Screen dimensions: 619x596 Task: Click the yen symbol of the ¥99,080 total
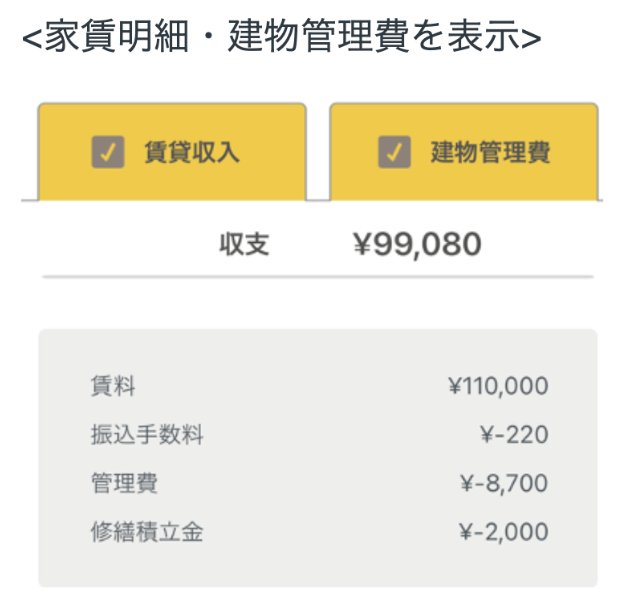(x=363, y=243)
